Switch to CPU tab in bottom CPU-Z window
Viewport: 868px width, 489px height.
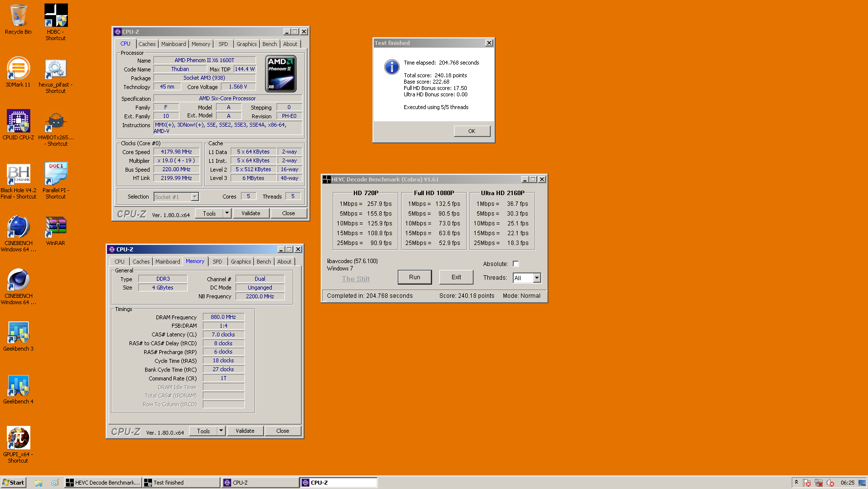120,262
